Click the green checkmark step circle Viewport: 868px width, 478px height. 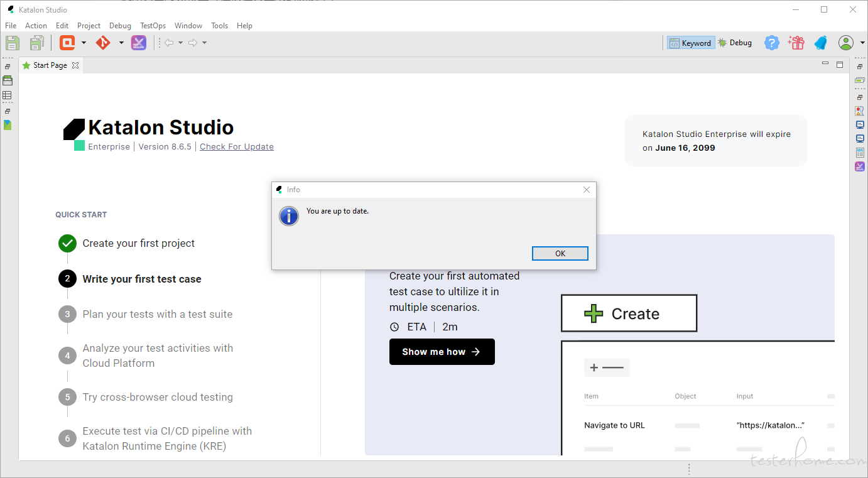point(67,243)
